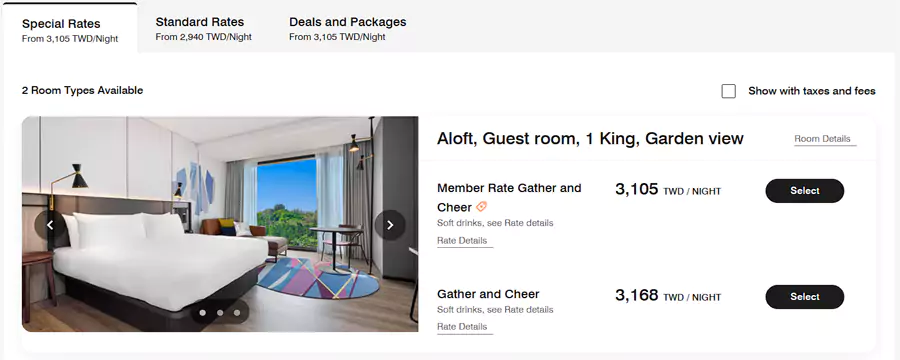Show the previous room photo
Screen dimensions: 900x360
click(50, 225)
